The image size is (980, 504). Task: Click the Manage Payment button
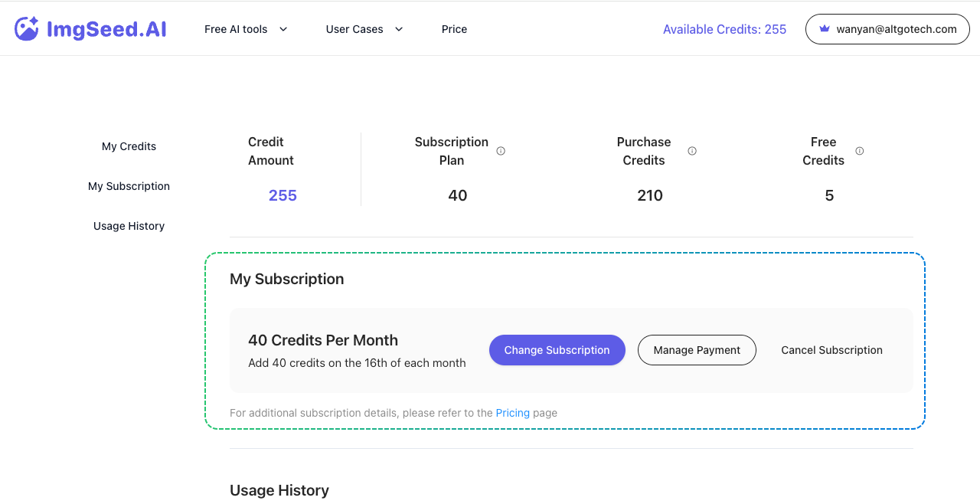(697, 350)
